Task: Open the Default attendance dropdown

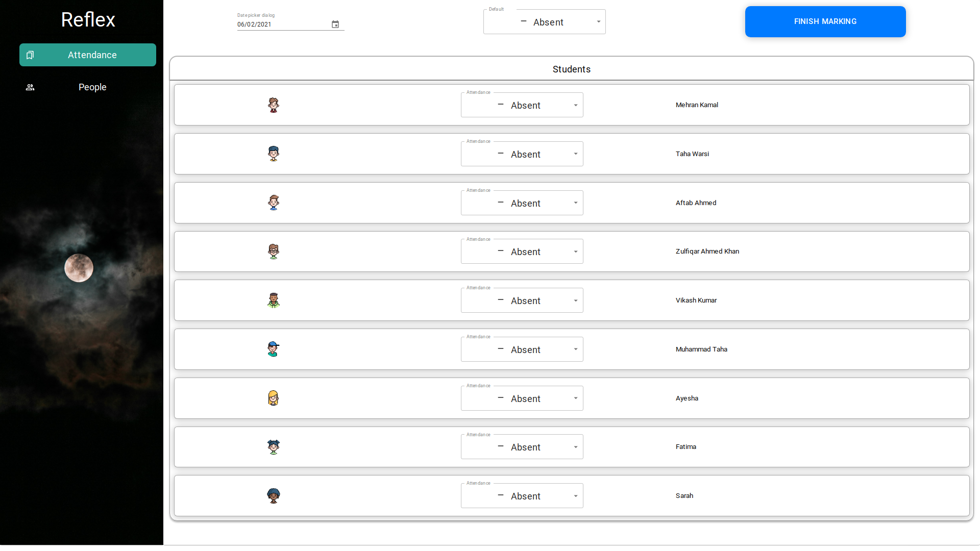Action: [544, 22]
